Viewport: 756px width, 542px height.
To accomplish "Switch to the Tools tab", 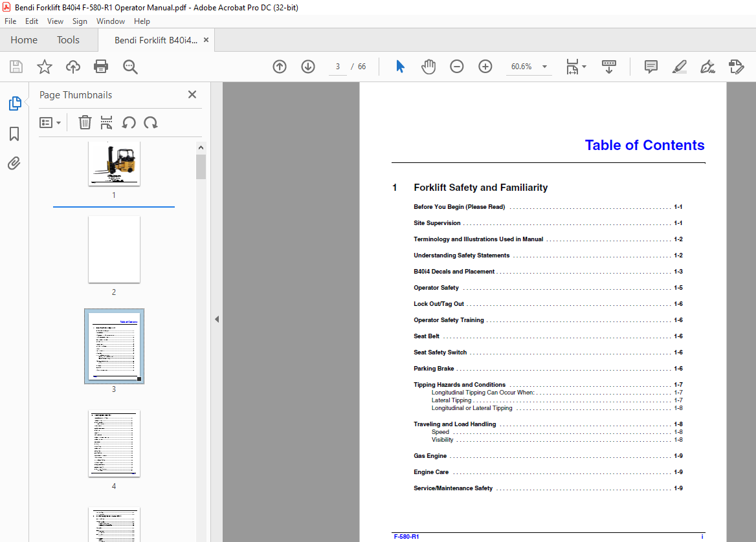I will click(68, 40).
